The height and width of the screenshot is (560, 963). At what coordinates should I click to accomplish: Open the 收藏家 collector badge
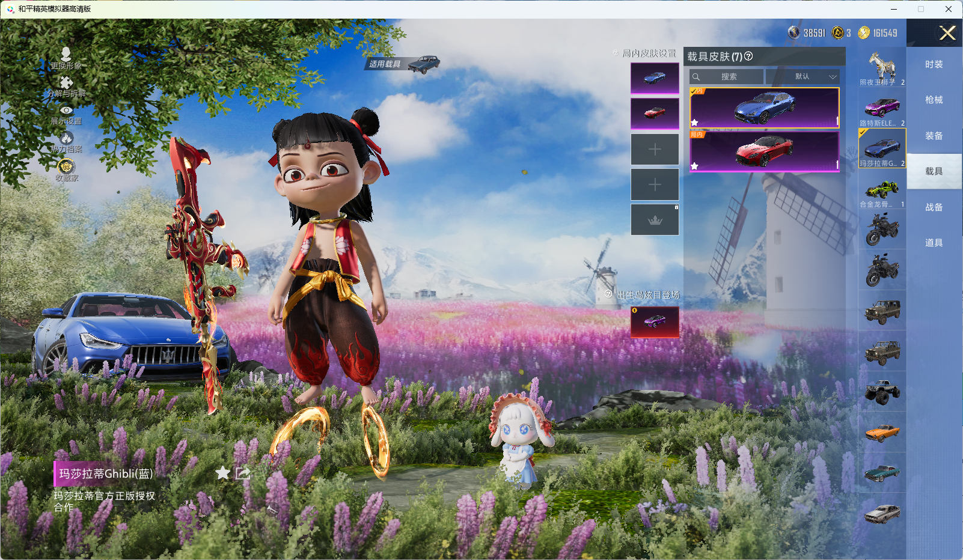tap(66, 170)
